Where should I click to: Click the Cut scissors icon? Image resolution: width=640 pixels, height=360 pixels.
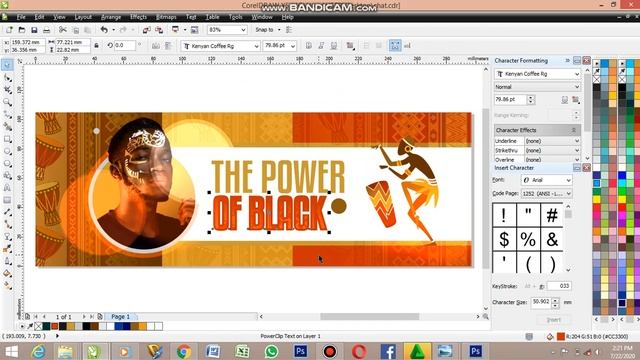click(x=62, y=30)
